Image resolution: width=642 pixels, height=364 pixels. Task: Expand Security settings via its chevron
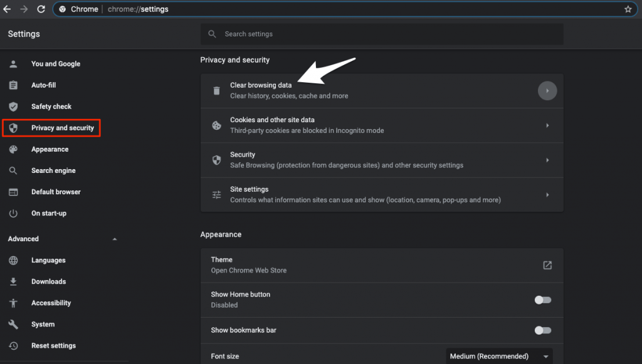547,159
